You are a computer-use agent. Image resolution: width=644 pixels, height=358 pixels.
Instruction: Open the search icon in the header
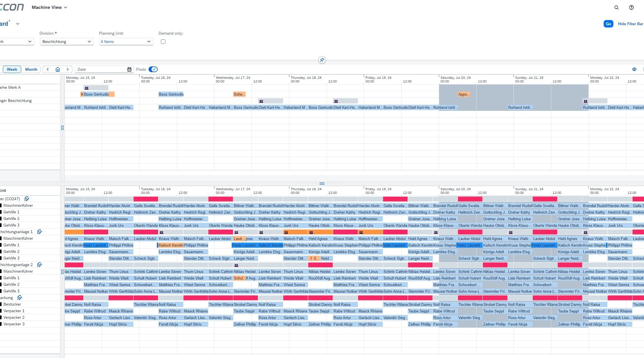click(617, 7)
